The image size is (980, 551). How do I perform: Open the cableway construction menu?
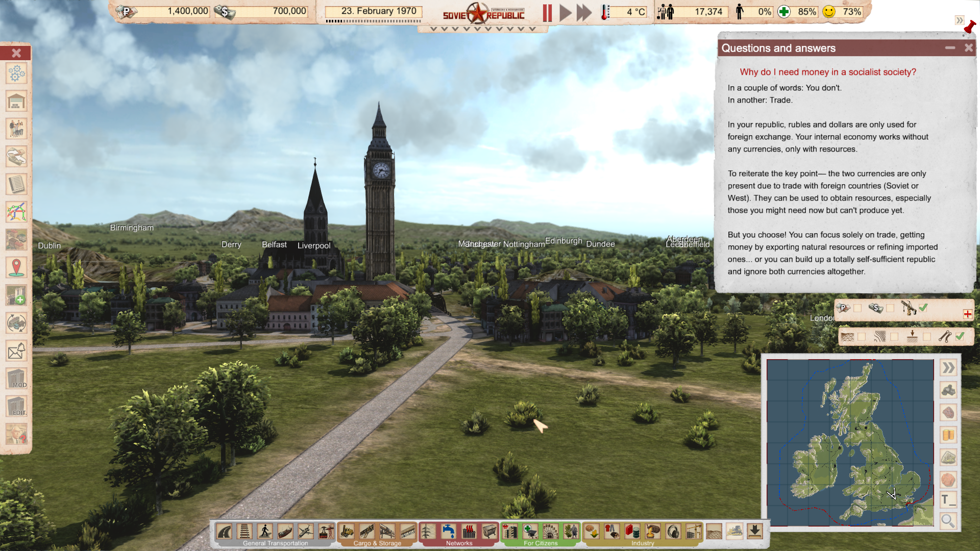[x=326, y=532]
